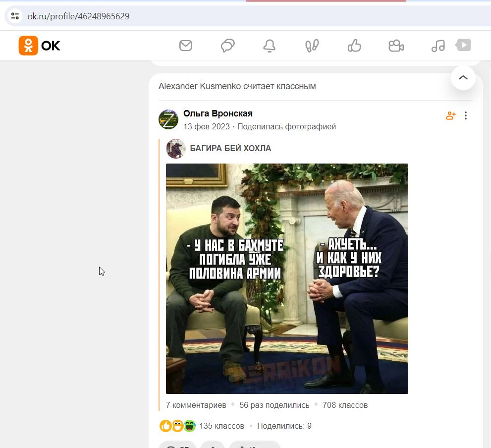Open the Discussions chat bubbles icon
The image size is (491, 448).
click(x=227, y=46)
